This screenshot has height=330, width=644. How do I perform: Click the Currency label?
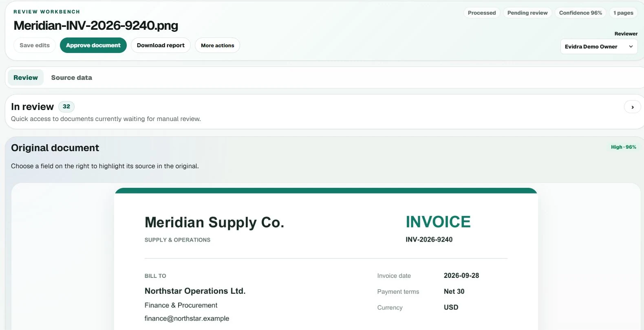click(390, 308)
